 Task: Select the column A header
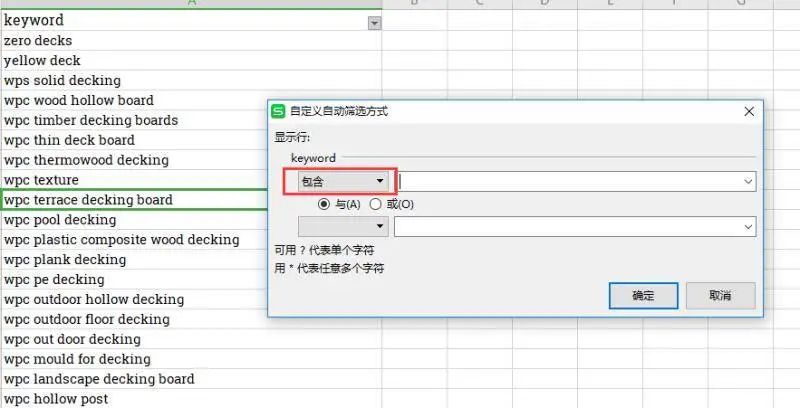coord(190,3)
